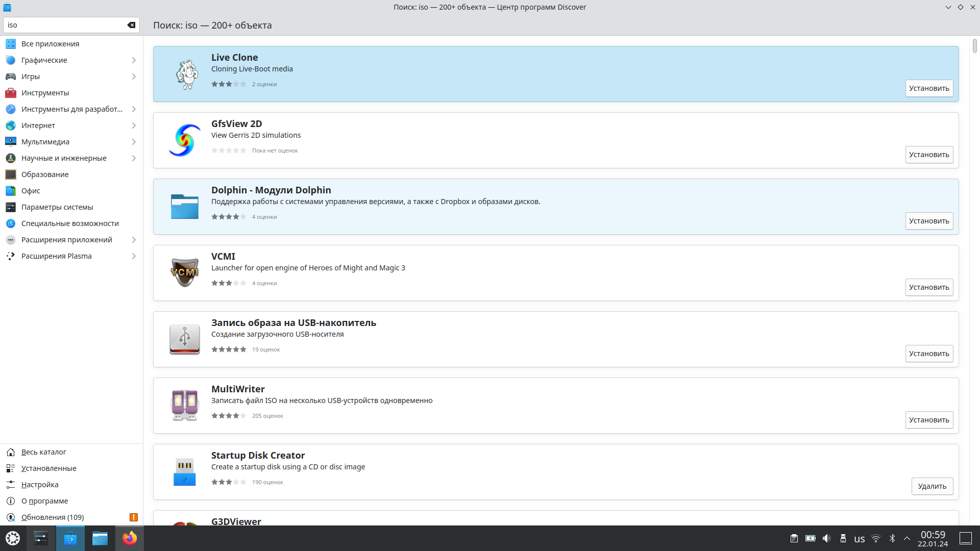The image size is (980, 551).
Task: Open Dolphin file manager in taskbar
Action: click(x=100, y=538)
